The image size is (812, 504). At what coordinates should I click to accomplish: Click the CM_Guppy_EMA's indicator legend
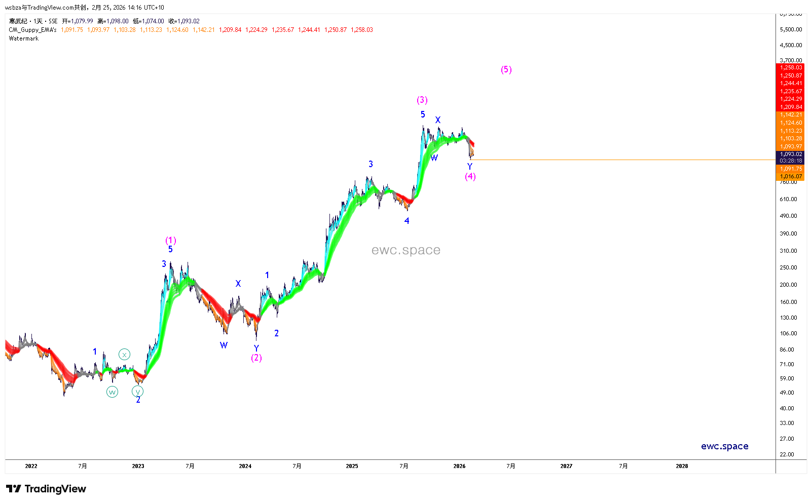[x=32, y=30]
